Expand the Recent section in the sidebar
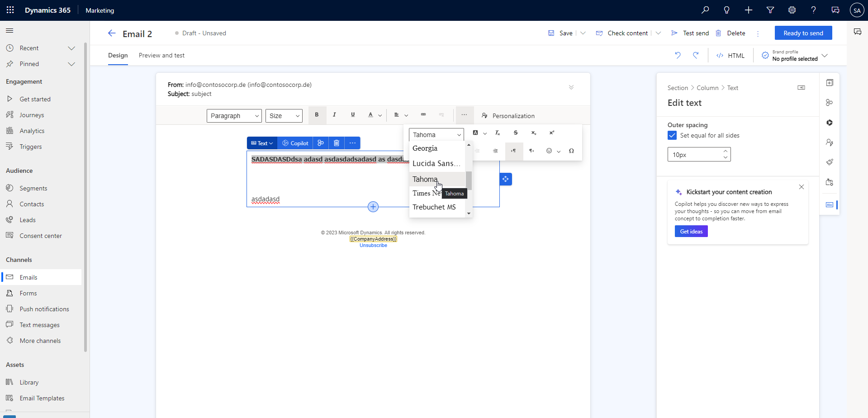 coord(71,48)
